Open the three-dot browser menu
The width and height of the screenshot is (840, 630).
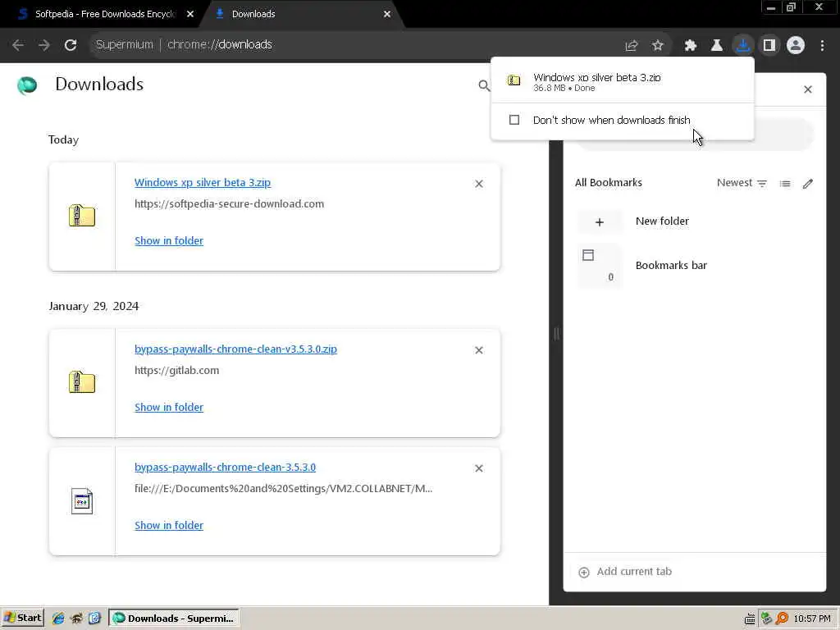[x=822, y=46]
